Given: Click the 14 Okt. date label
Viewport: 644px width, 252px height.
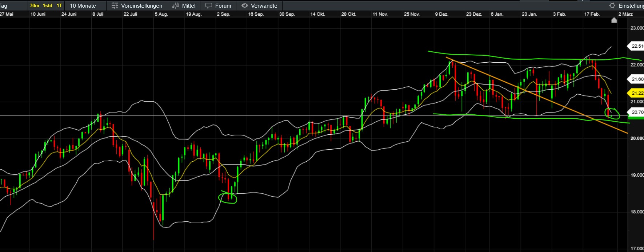Looking at the screenshot, I should coord(317,14).
